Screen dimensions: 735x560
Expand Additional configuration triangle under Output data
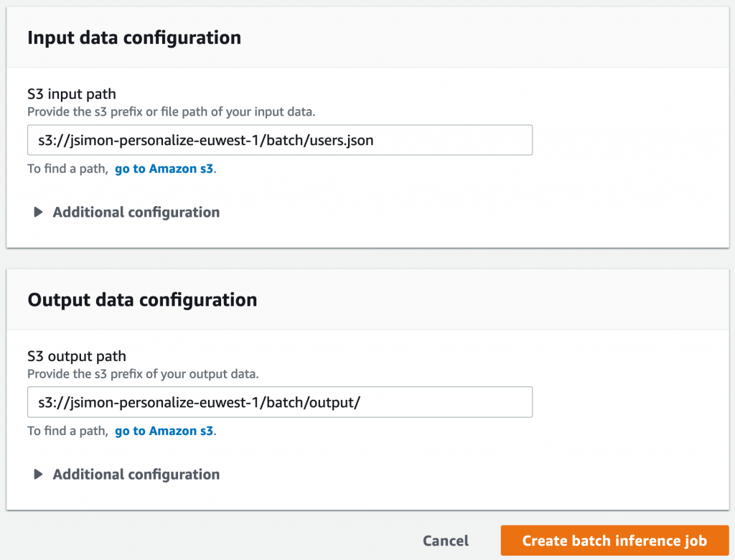(39, 475)
